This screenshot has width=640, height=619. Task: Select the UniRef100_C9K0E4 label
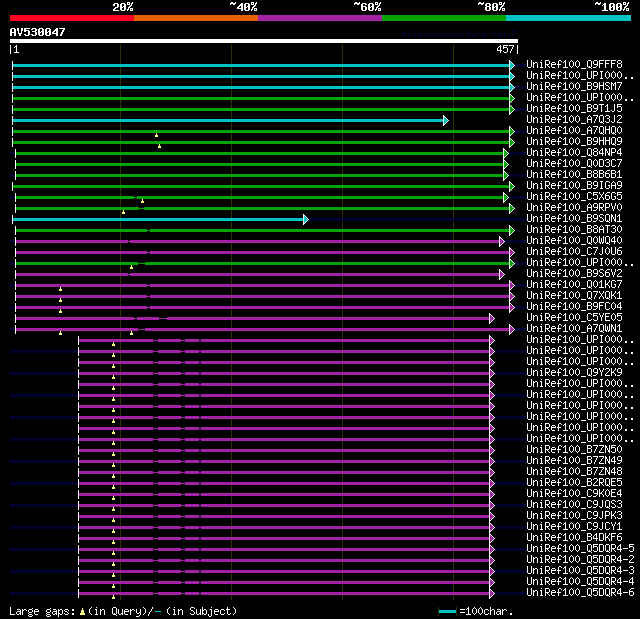(x=574, y=494)
